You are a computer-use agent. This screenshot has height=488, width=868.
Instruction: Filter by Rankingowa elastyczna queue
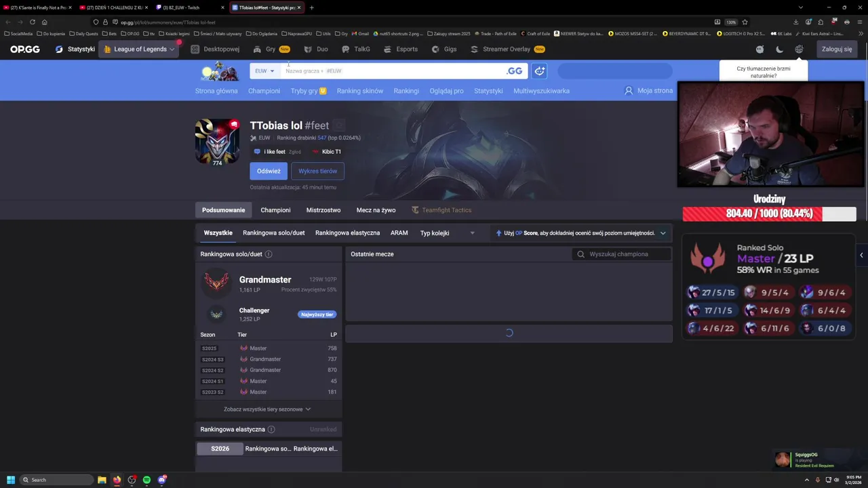[347, 232]
